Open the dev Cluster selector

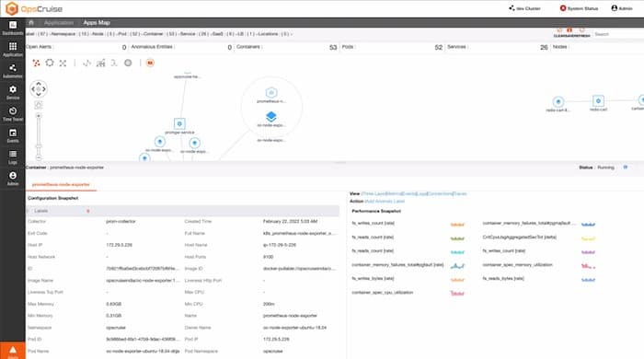coord(524,8)
